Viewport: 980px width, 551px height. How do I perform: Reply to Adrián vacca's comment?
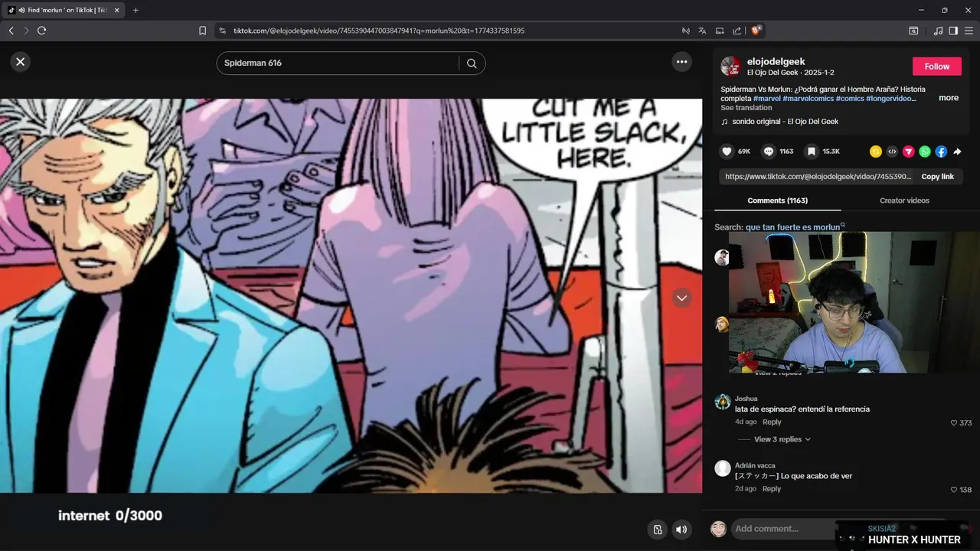coord(772,489)
